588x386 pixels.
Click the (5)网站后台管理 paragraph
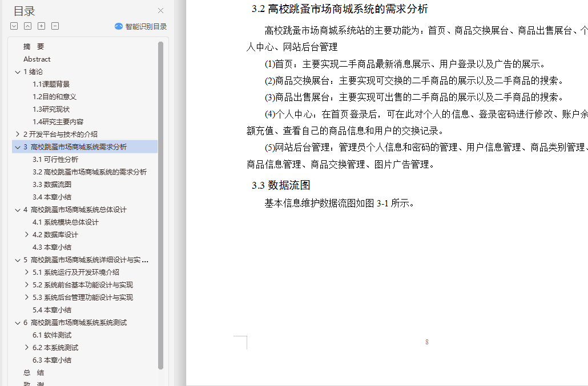pos(417,156)
